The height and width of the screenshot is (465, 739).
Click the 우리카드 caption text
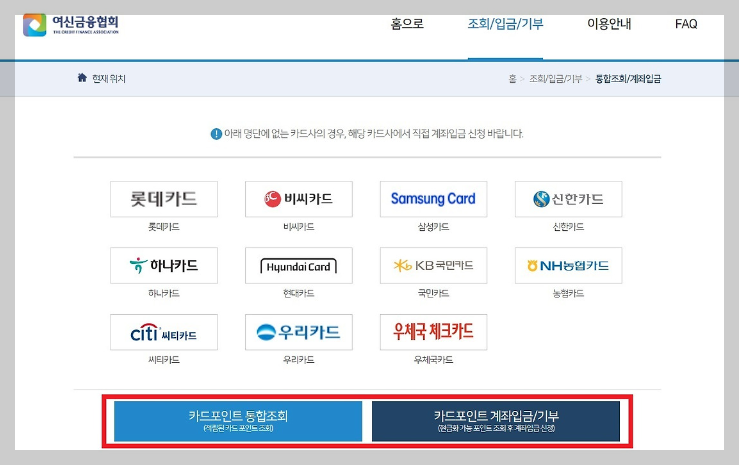tap(299, 360)
